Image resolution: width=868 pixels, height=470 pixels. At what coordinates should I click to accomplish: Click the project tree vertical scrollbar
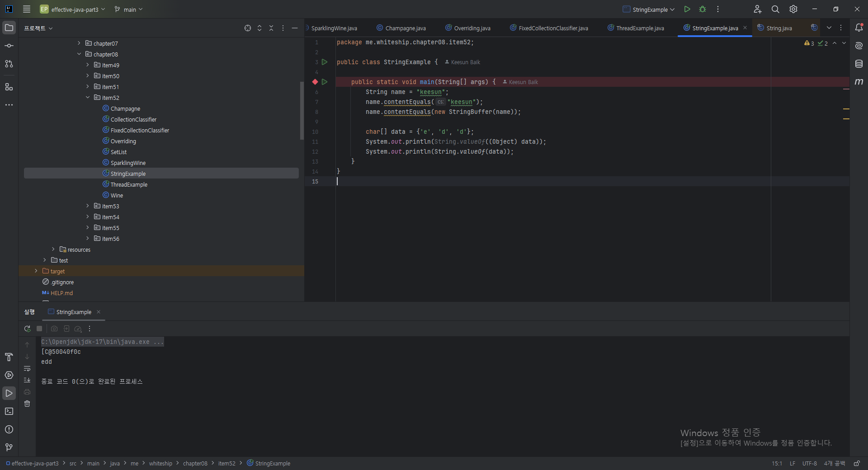[x=302, y=111]
